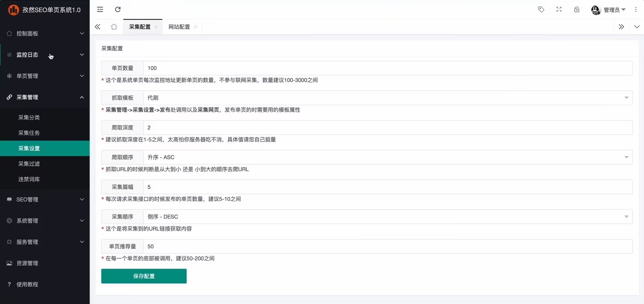Click the 采集配置 panel heading
The width and height of the screenshot is (644, 304).
click(x=112, y=48)
